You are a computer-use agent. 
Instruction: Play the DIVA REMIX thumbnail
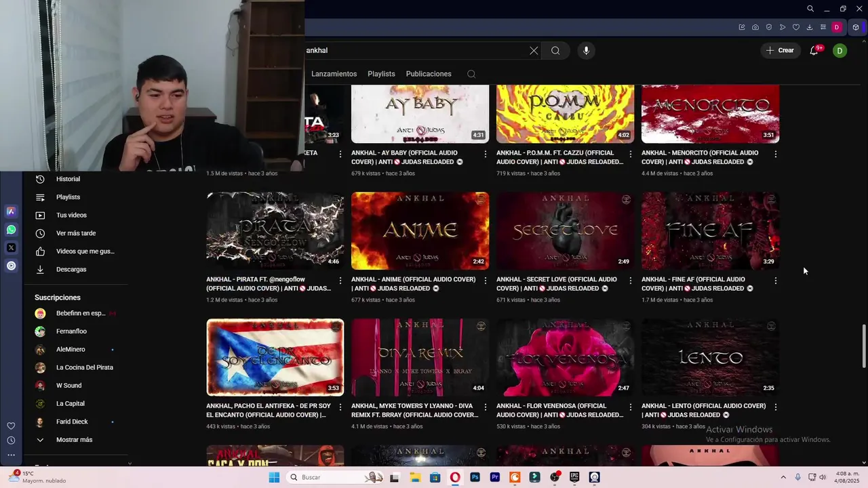420,357
